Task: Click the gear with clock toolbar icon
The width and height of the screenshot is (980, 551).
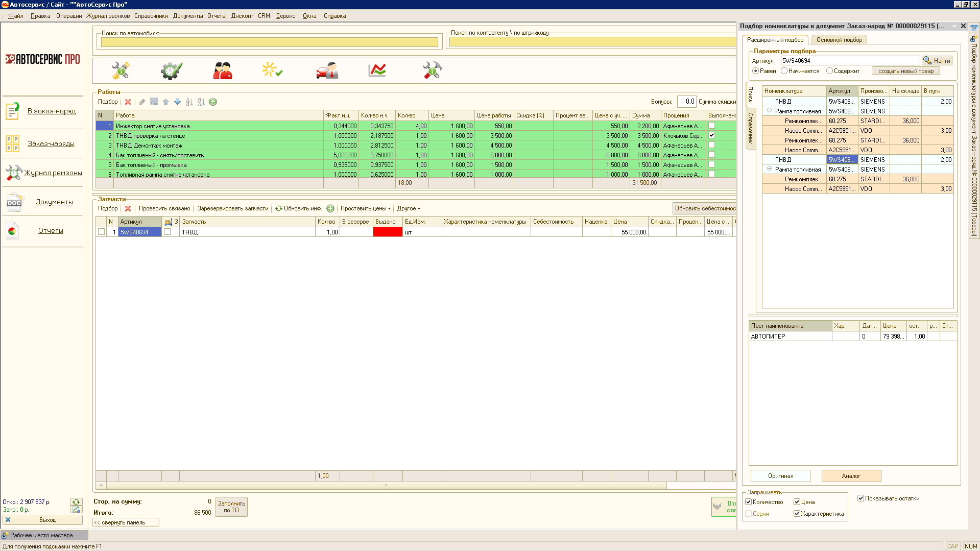Action: pyautogui.click(x=171, y=70)
